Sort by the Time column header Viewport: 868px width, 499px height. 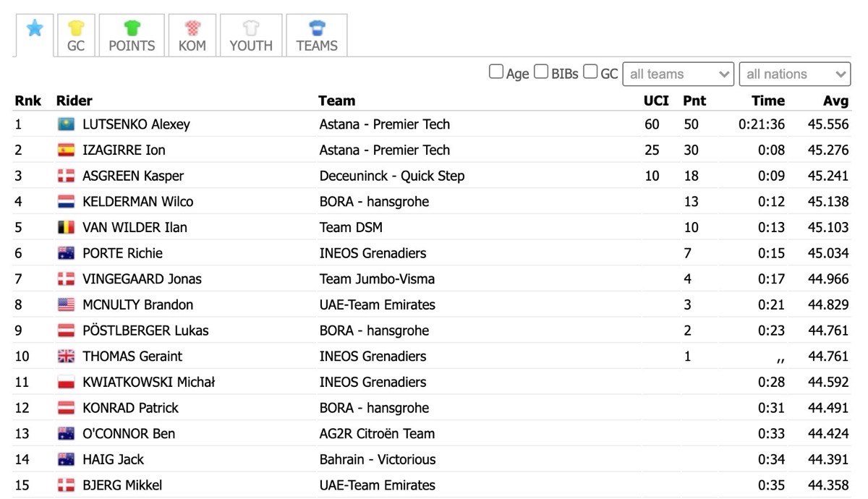click(x=768, y=101)
